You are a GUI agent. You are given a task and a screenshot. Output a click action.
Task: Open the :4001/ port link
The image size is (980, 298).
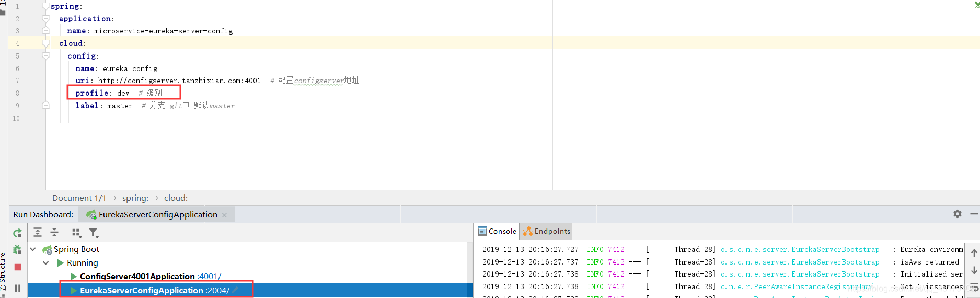(x=209, y=277)
